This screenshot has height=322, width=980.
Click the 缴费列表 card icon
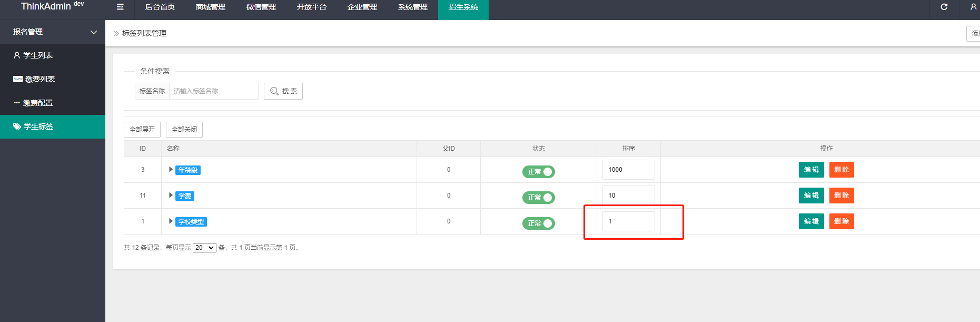click(18, 79)
